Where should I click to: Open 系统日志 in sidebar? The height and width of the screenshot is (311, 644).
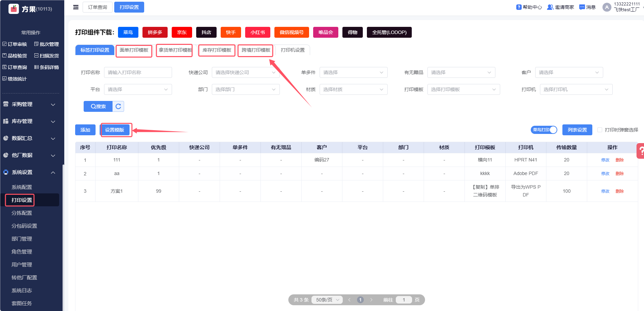tap(22, 291)
